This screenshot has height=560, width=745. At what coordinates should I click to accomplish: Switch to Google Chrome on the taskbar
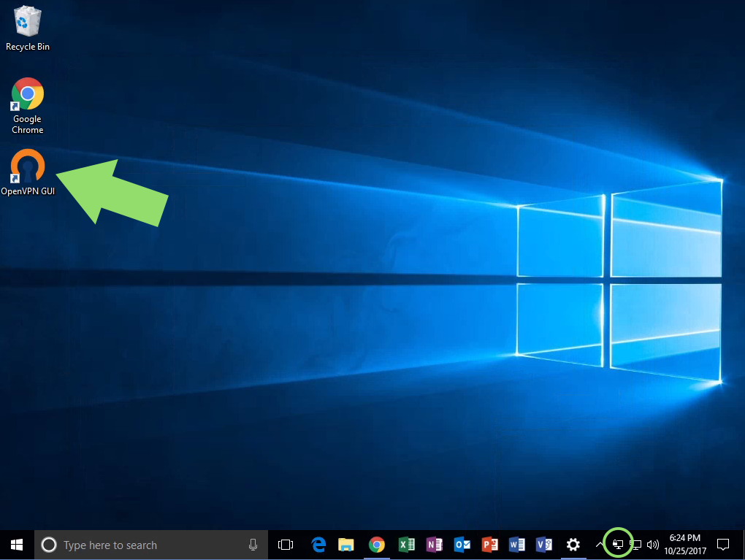coord(377,545)
